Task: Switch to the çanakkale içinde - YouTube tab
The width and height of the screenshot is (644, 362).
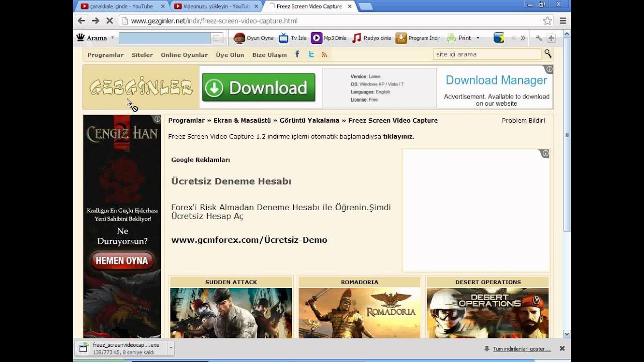Action: tap(121, 6)
